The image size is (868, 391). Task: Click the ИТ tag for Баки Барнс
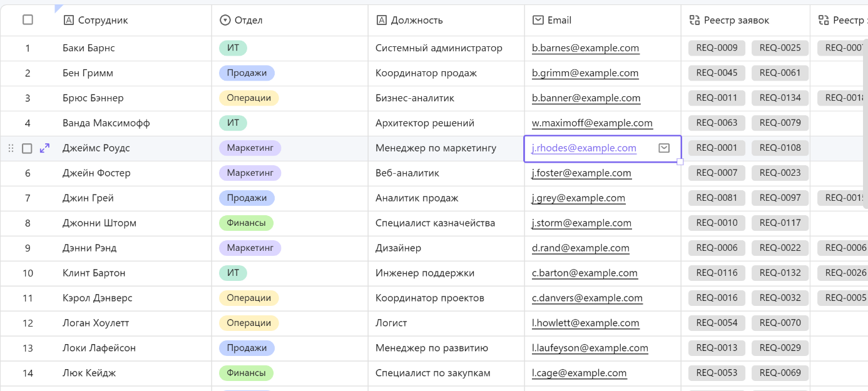pos(233,48)
